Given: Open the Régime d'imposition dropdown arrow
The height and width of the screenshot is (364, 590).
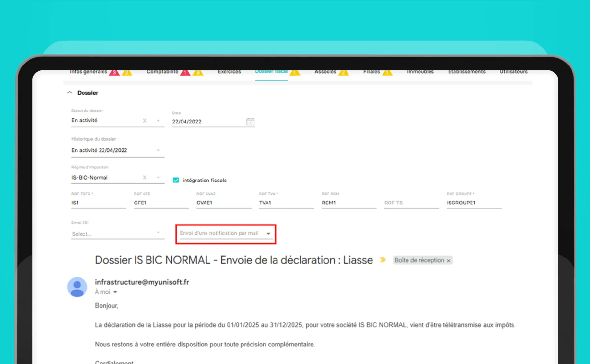Looking at the screenshot, I should (x=158, y=178).
